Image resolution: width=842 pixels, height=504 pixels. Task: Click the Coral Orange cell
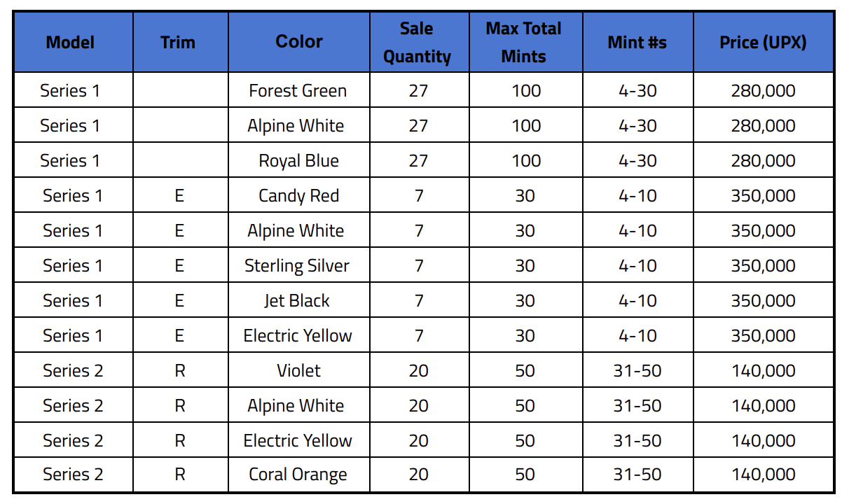pos(298,474)
